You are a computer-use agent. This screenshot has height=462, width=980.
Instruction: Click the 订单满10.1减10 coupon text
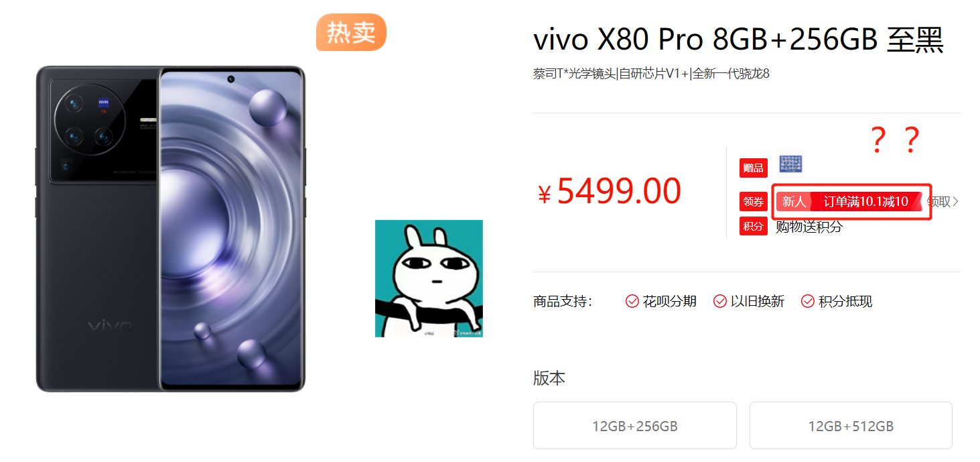click(865, 202)
